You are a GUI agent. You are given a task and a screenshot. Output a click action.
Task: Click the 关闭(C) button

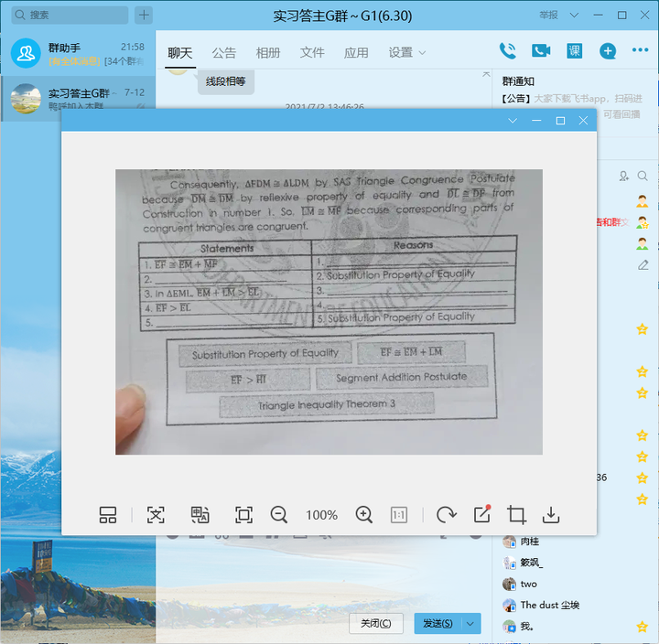[376, 623]
